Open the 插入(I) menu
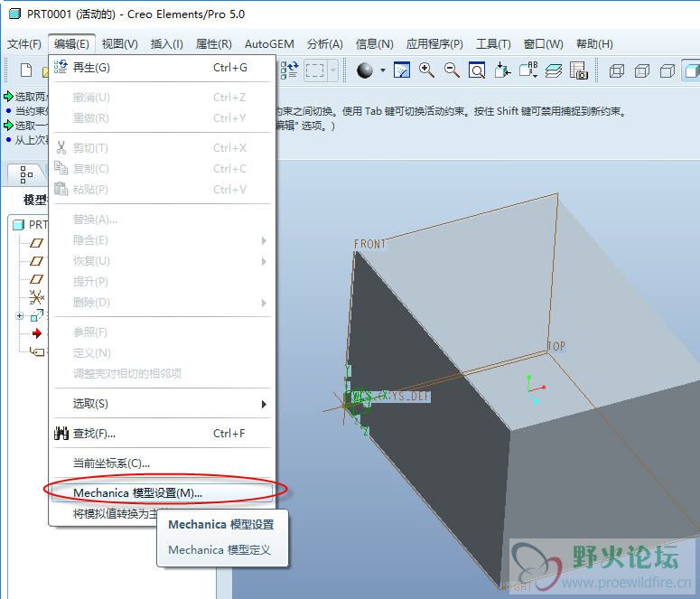The width and height of the screenshot is (700, 599). pyautogui.click(x=166, y=44)
